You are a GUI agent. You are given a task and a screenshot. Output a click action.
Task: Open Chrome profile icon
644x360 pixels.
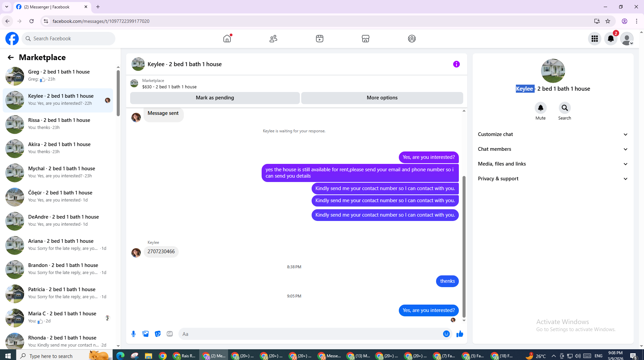pyautogui.click(x=625, y=21)
